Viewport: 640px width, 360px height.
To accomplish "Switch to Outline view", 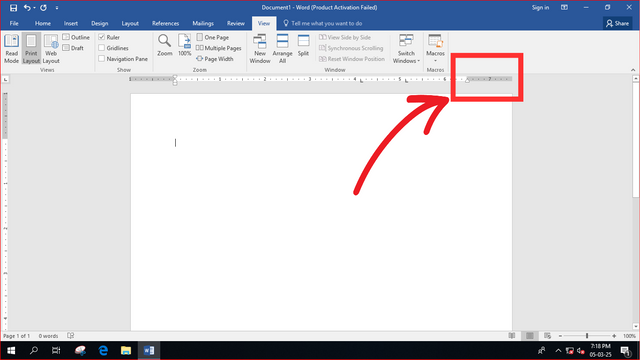I will point(76,37).
